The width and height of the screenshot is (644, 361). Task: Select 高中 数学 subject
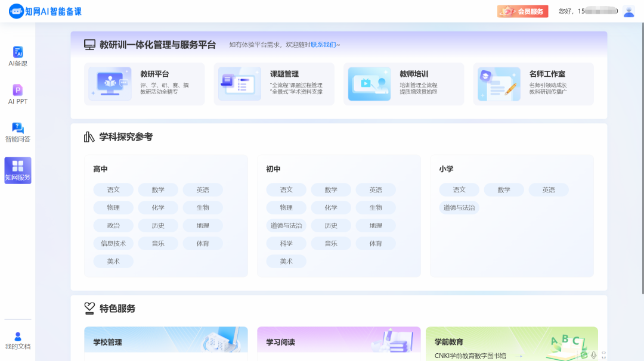tap(158, 189)
